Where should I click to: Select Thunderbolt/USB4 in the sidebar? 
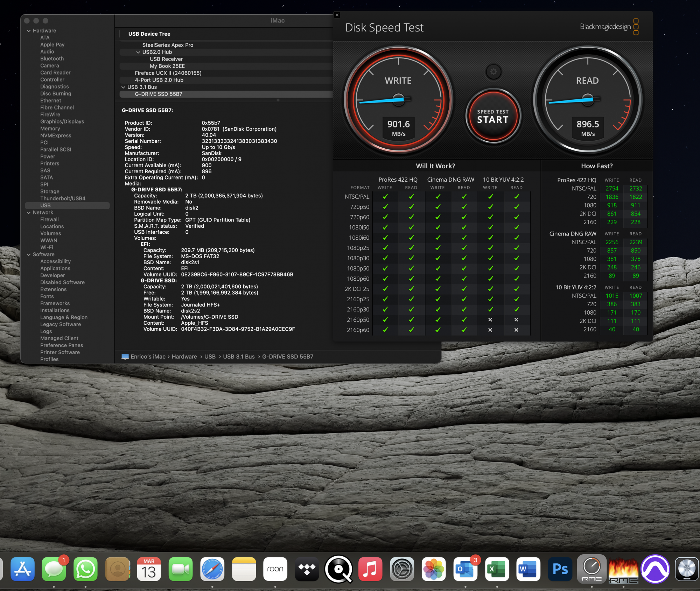pos(63,198)
